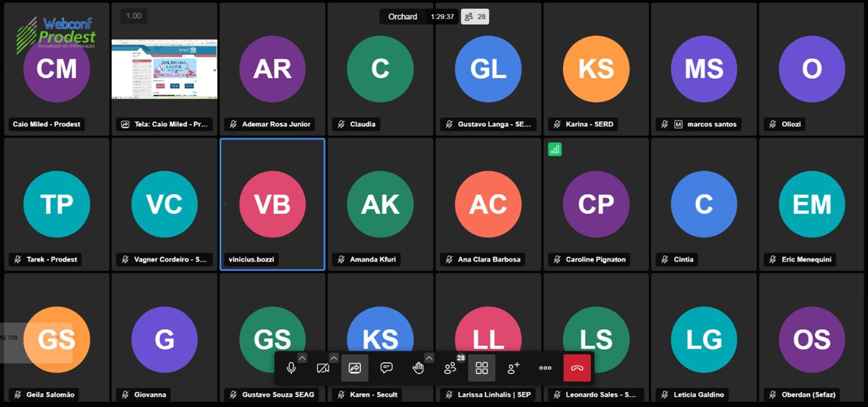Click the Orchard meeting name label
The height and width of the screenshot is (407, 868).
pyautogui.click(x=402, y=17)
